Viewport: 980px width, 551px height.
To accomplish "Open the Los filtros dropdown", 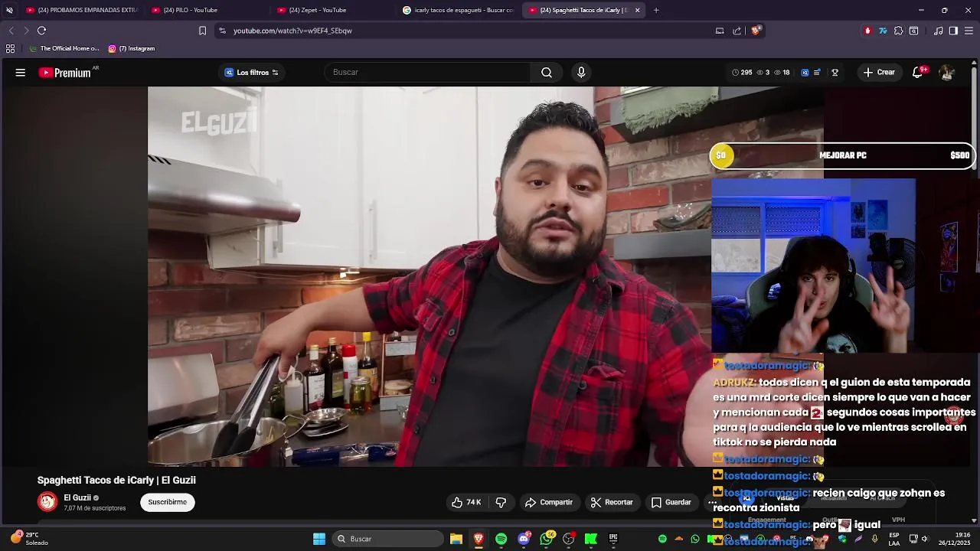I will click(x=251, y=73).
